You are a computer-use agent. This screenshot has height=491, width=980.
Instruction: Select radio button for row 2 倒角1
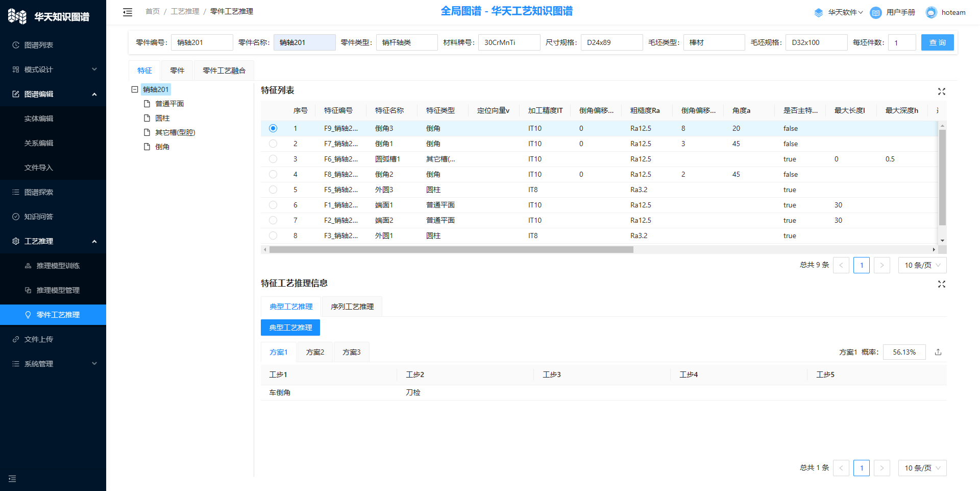tap(273, 144)
